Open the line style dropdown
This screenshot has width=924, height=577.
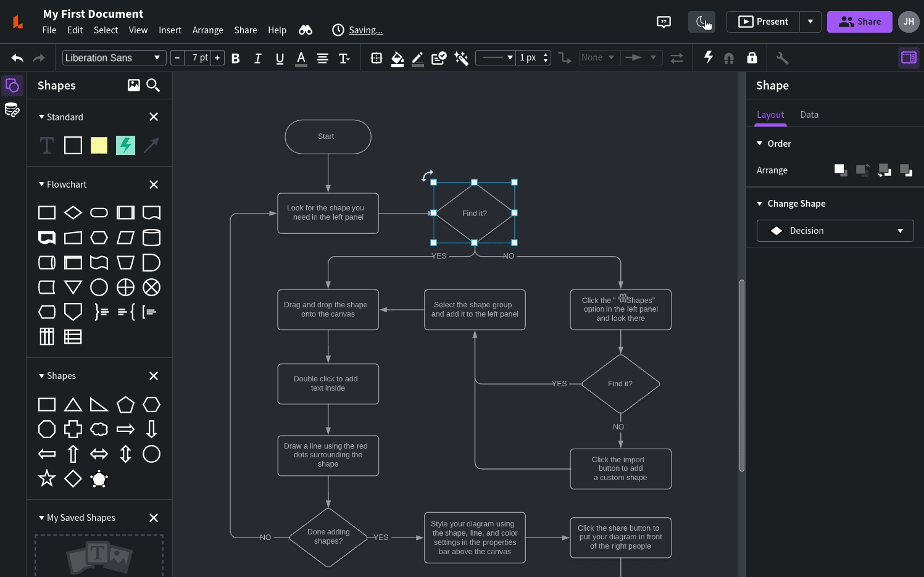[496, 57]
